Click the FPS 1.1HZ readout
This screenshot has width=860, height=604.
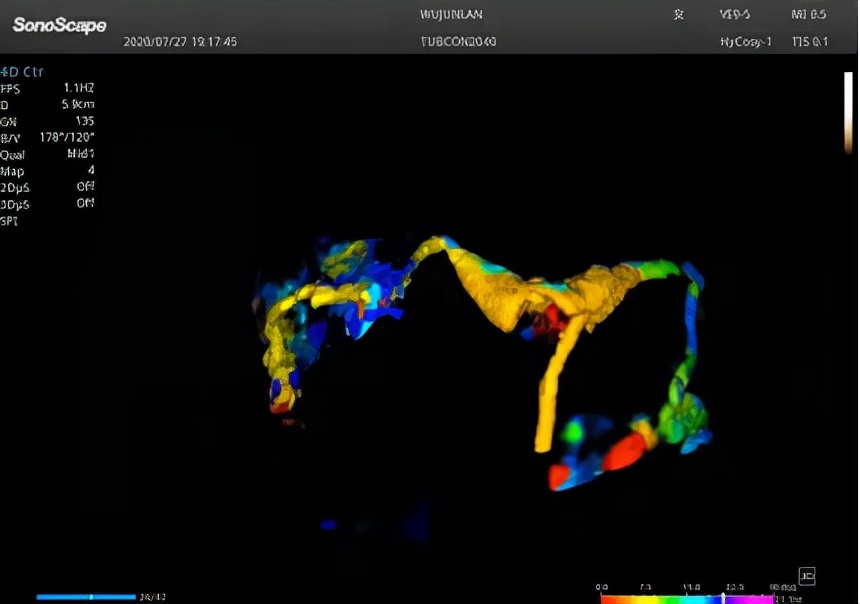(x=78, y=88)
